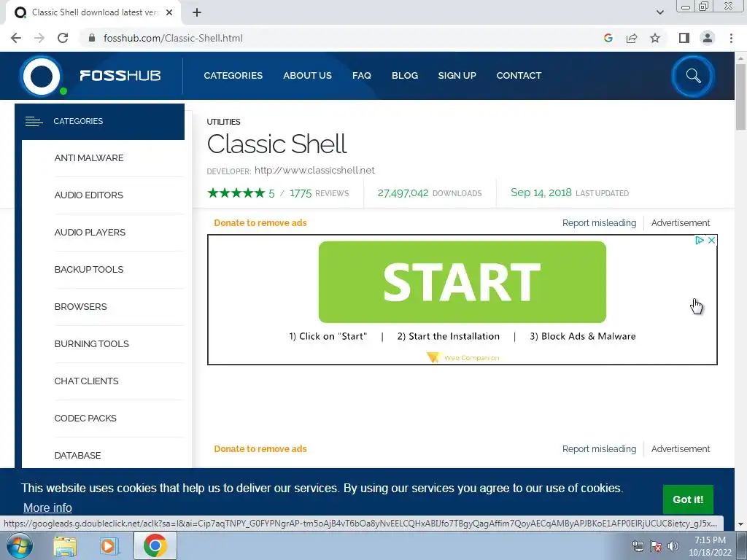Screen dimensions: 747x560
Task: Click the green START ad button
Action: click(x=462, y=282)
